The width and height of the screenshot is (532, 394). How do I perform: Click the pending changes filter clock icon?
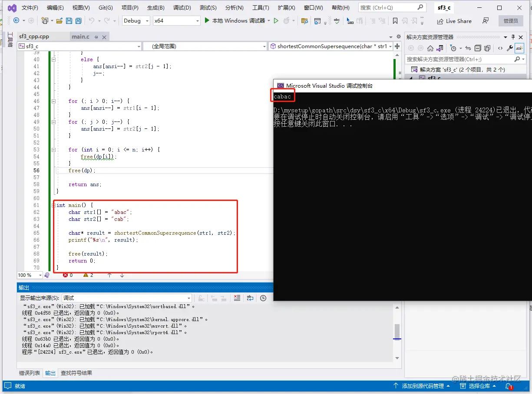point(453,48)
